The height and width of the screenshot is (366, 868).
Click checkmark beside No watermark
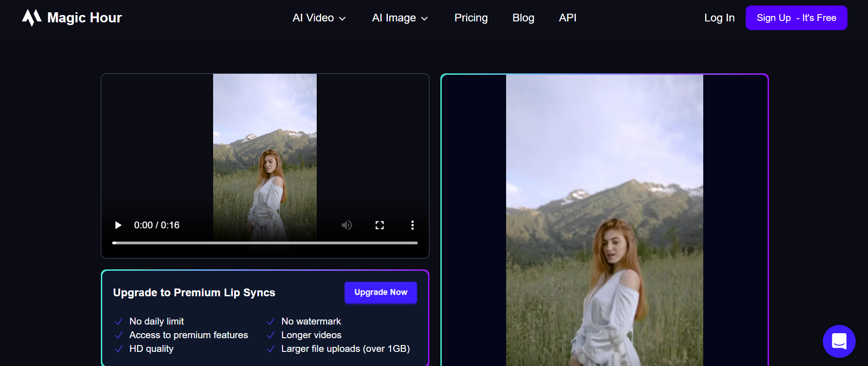click(271, 322)
